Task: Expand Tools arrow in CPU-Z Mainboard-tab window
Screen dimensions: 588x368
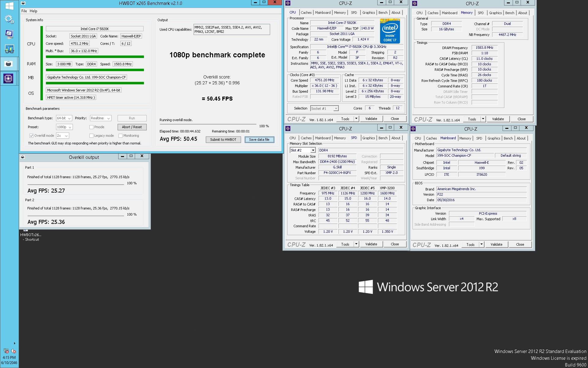Action: click(x=481, y=244)
